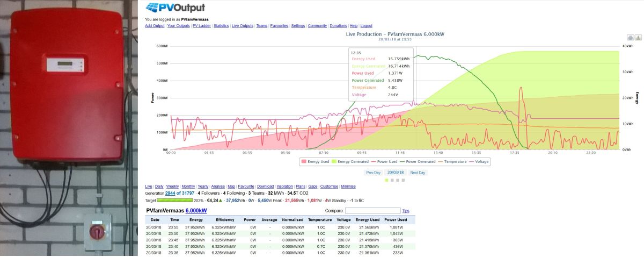Open Settings in top navigation

point(298,26)
